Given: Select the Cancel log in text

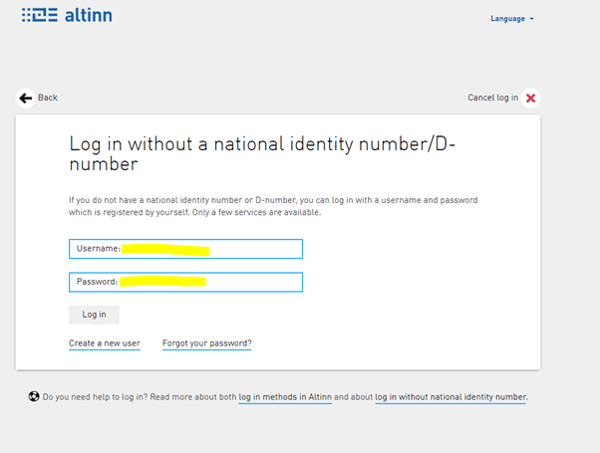Looking at the screenshot, I should (x=492, y=98).
